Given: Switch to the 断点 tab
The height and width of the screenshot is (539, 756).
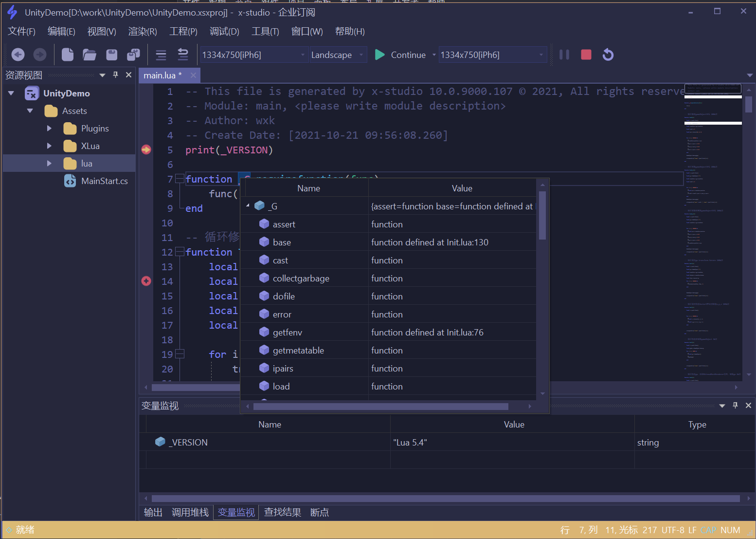Looking at the screenshot, I should tap(320, 512).
